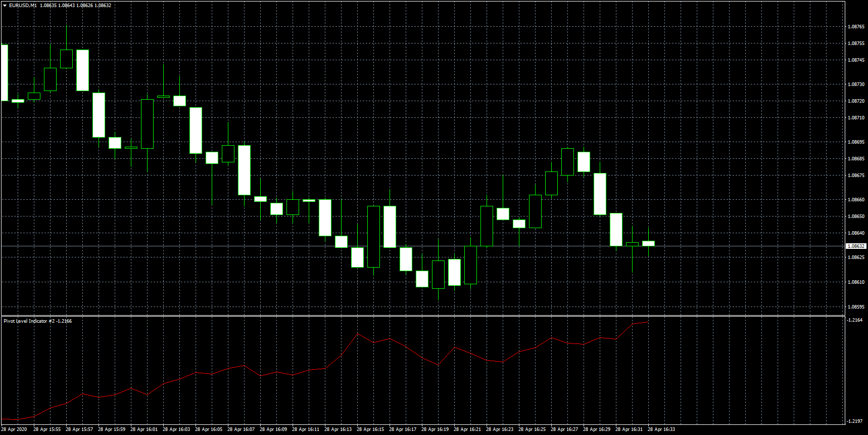Click time axis label 28 Apr 16:23
The height and width of the screenshot is (435, 868).
(x=500, y=429)
